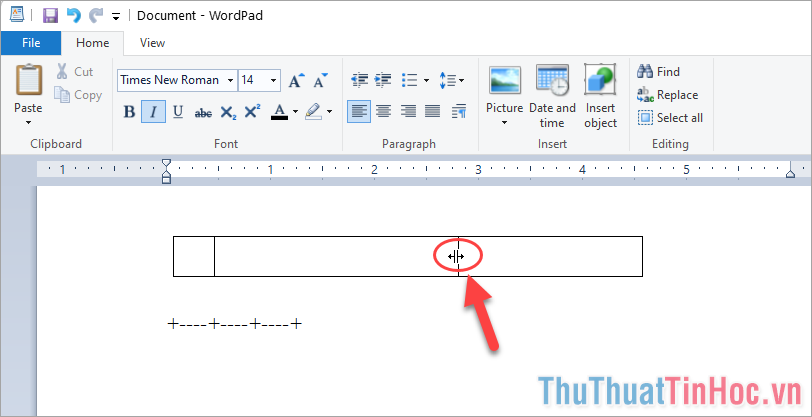Click Select all
This screenshot has width=812, height=417.
pos(670,118)
